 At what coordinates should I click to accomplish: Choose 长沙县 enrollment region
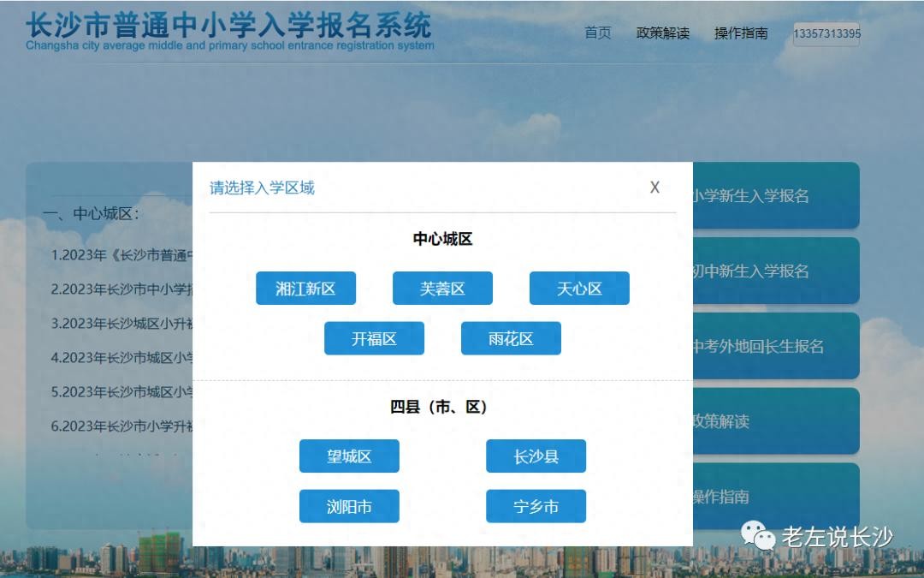pos(536,456)
